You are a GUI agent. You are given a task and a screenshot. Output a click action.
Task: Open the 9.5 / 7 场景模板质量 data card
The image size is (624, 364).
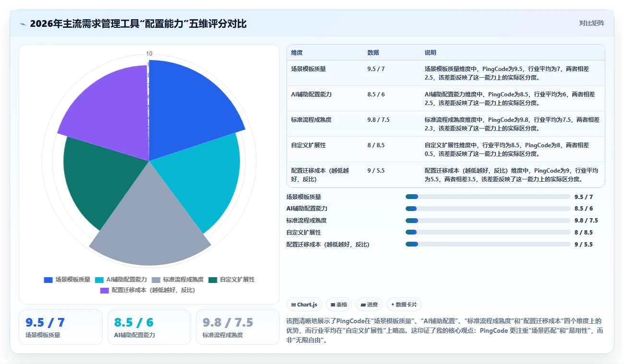[60, 327]
